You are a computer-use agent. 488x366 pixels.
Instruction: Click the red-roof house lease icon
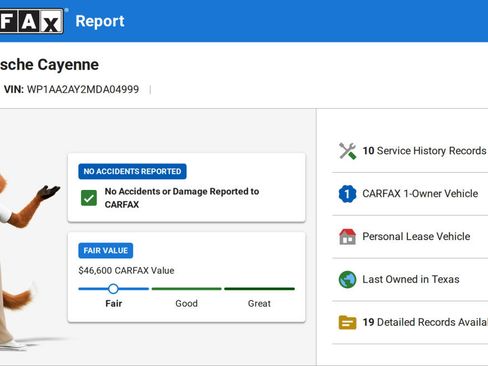[x=347, y=237]
